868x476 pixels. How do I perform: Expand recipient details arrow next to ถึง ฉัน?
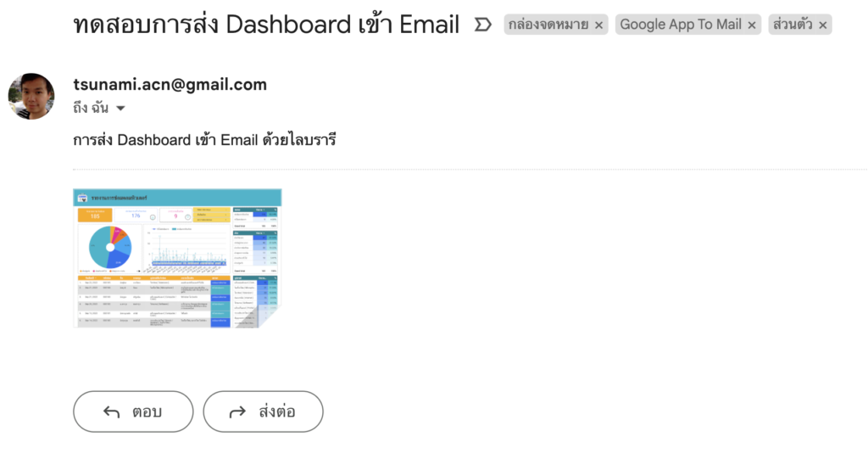point(120,108)
